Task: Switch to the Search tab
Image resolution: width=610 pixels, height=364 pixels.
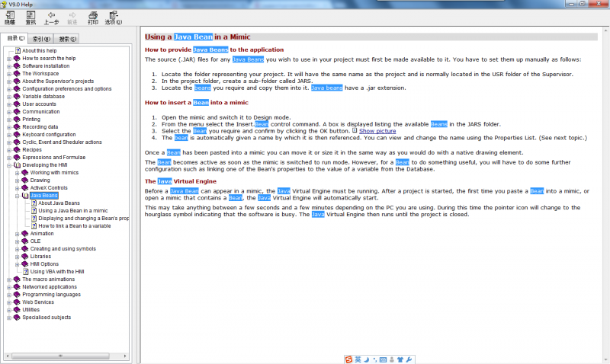Action: coord(67,39)
